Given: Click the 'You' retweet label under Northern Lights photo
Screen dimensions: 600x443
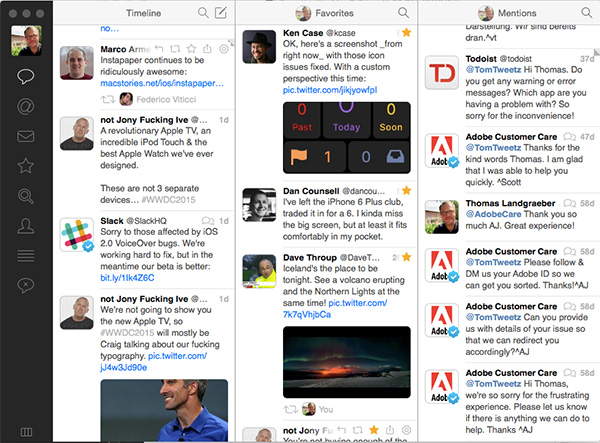Looking at the screenshot, I should pos(326,409).
